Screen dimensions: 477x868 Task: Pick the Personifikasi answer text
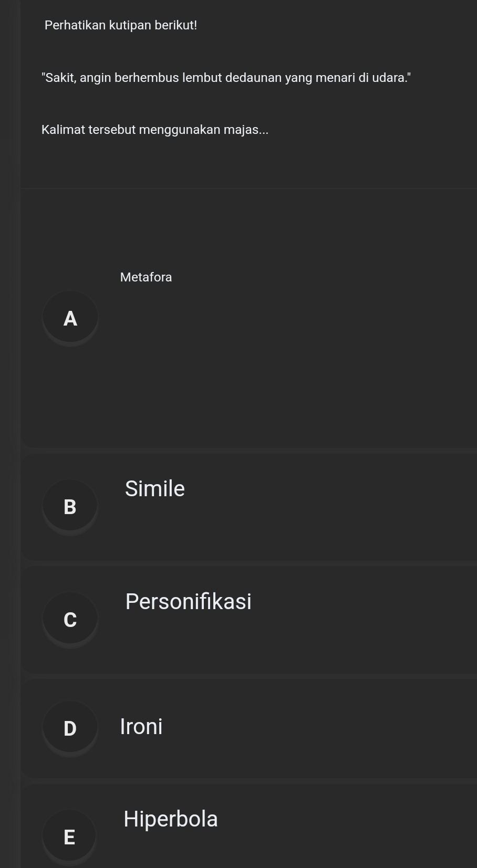[189, 601]
